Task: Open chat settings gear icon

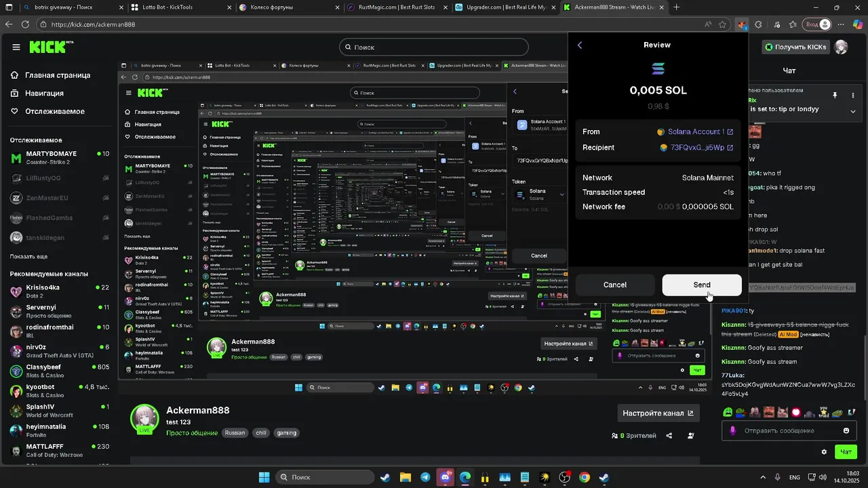Action: (825, 451)
